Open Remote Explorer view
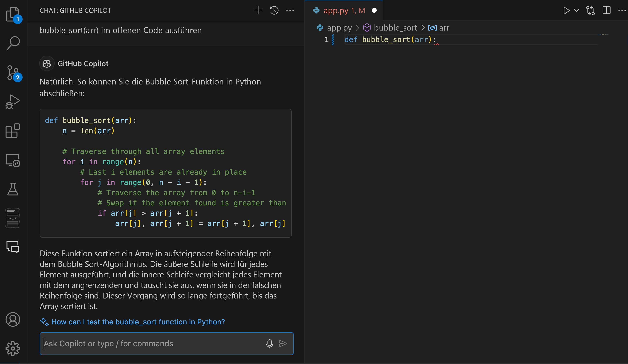The height and width of the screenshot is (364, 628). click(x=13, y=160)
